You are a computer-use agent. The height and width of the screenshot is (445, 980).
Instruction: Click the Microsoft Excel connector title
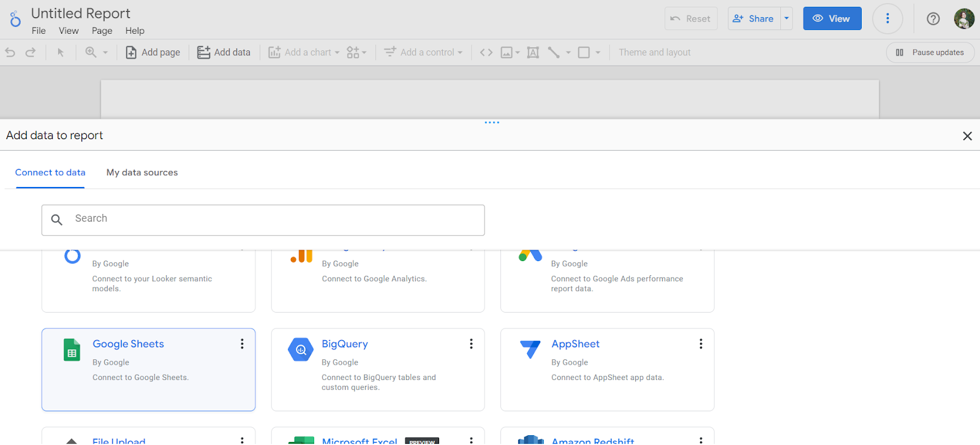pos(360,441)
